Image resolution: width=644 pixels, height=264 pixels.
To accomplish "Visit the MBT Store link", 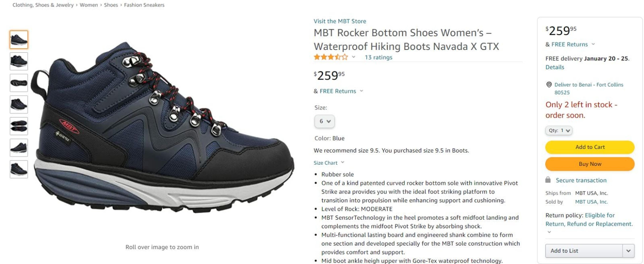I will tap(340, 21).
